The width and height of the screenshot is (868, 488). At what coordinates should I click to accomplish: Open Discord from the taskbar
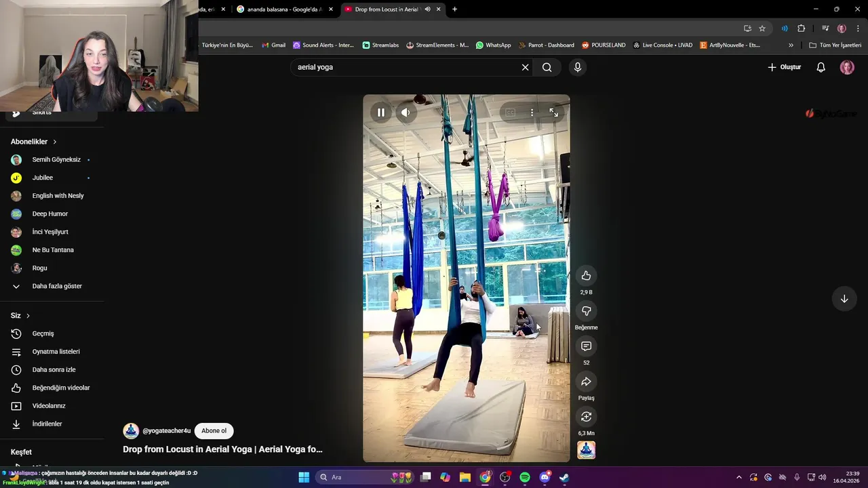pyautogui.click(x=545, y=477)
